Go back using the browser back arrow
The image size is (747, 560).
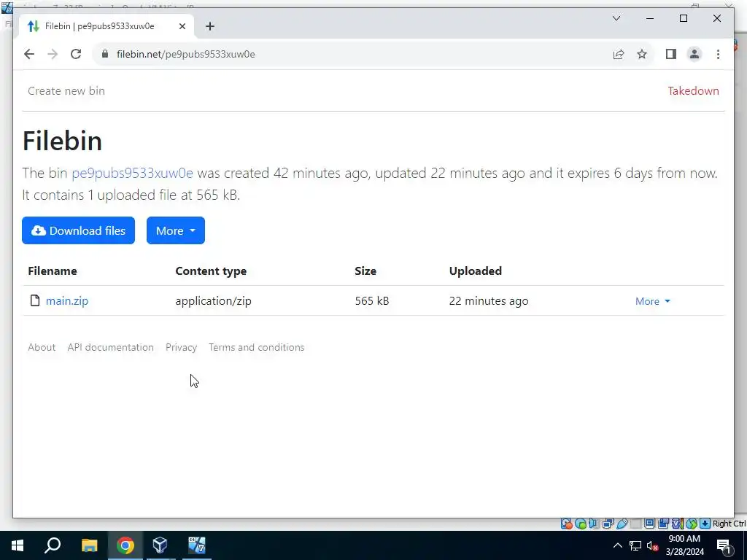coord(29,54)
